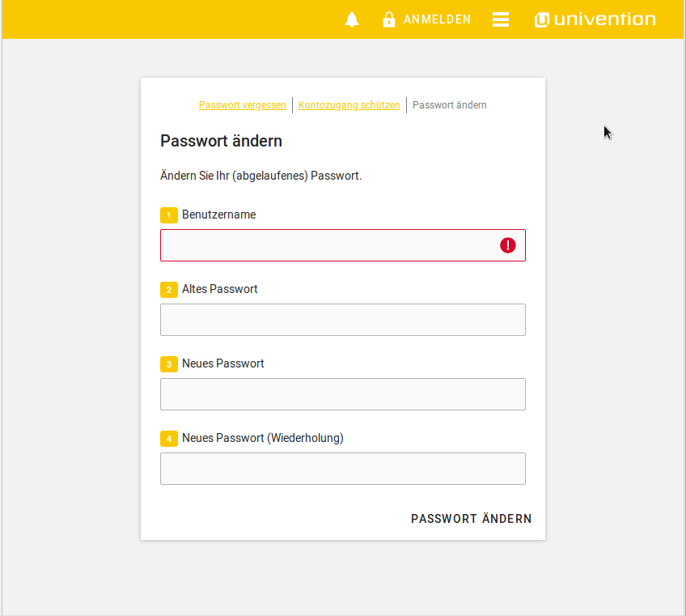This screenshot has width=686, height=616.
Task: Click the red error icon in Benutzername
Action: click(x=508, y=245)
